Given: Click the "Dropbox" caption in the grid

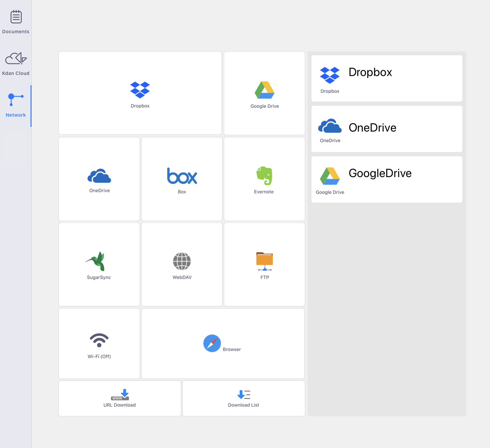Looking at the screenshot, I should pyautogui.click(x=140, y=106).
